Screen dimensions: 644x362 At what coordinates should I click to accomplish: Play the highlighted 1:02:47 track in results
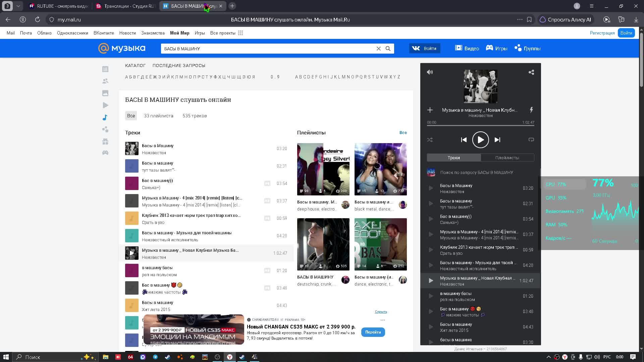(x=132, y=253)
